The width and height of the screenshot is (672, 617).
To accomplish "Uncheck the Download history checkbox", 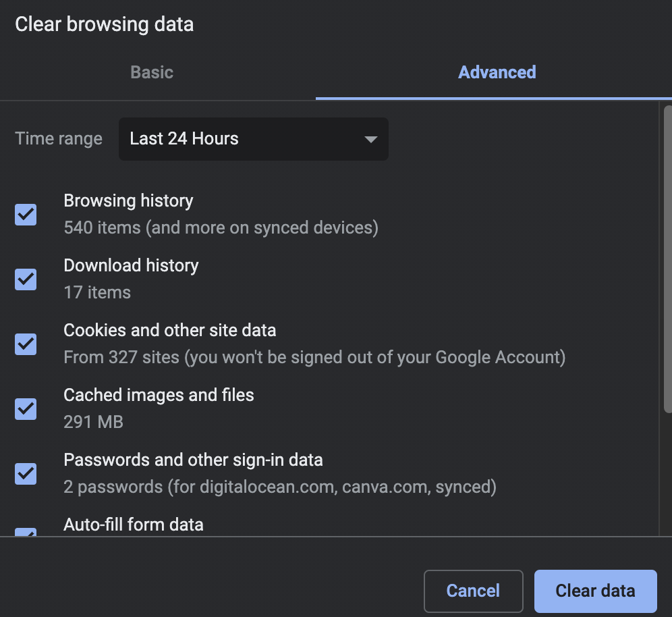I will point(25,279).
